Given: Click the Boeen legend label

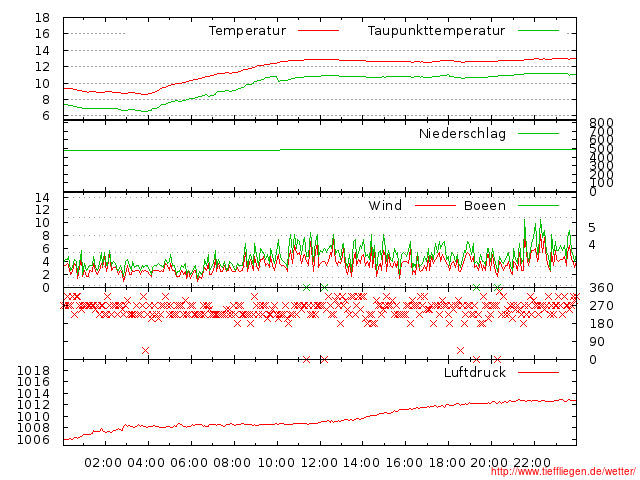Looking at the screenshot, I should point(485,205).
